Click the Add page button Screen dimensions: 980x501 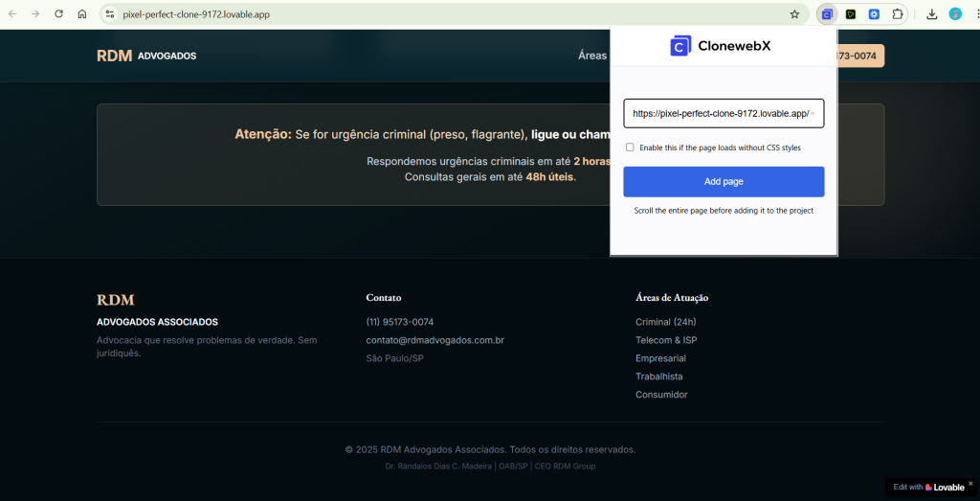pyautogui.click(x=724, y=181)
